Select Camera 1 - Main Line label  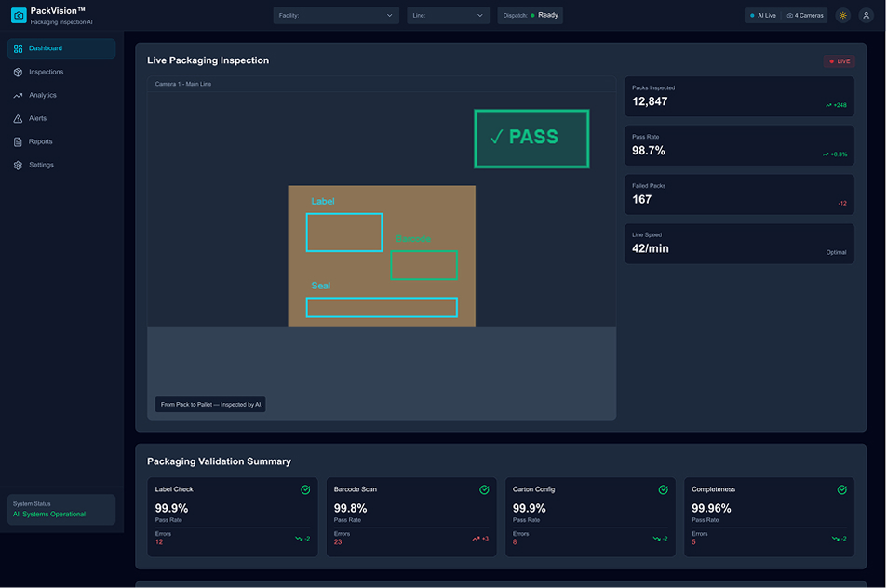[183, 83]
